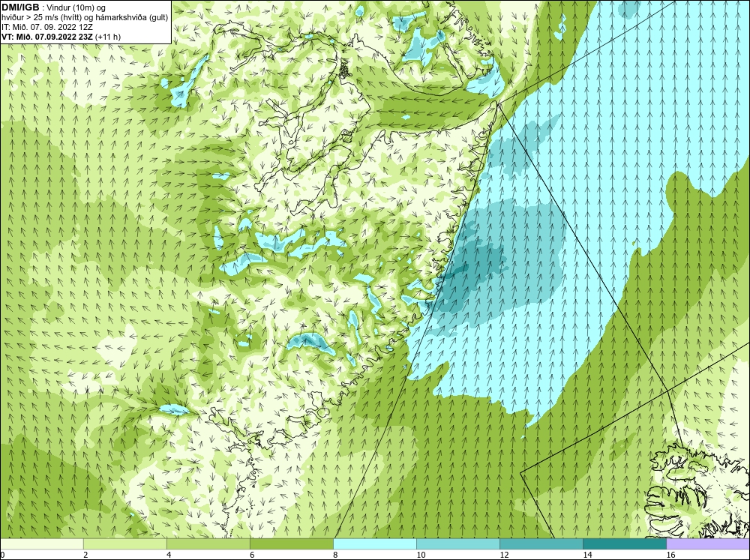Click the 14–16 m/s dark teal legend swatch
This screenshot has height=560, width=750.
pos(624,544)
